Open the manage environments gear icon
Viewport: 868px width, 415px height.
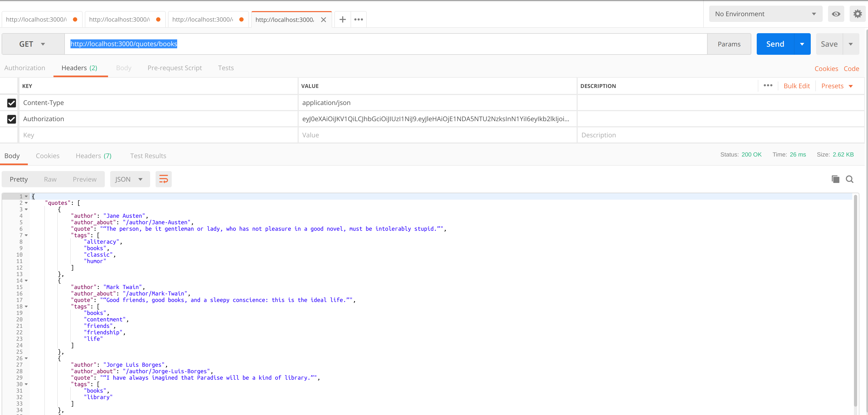857,14
